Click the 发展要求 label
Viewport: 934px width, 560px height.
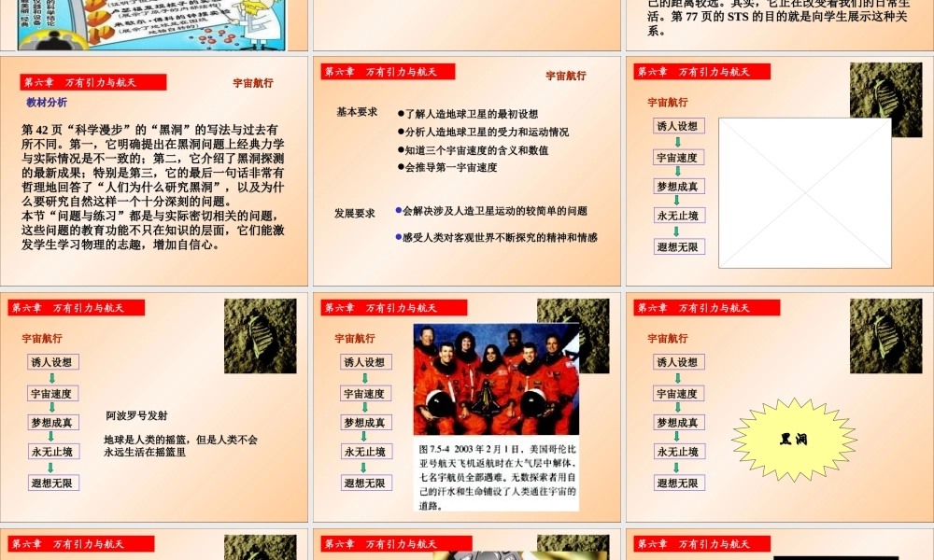click(x=354, y=213)
